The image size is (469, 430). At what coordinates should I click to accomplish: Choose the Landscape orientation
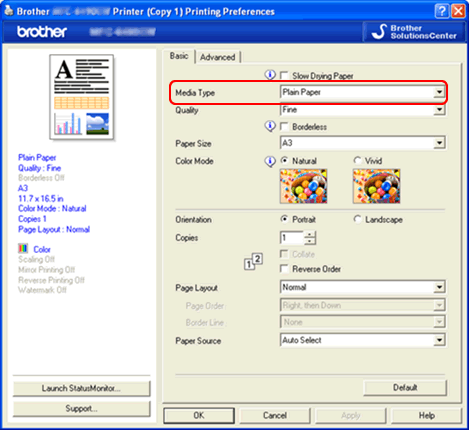pos(357,219)
